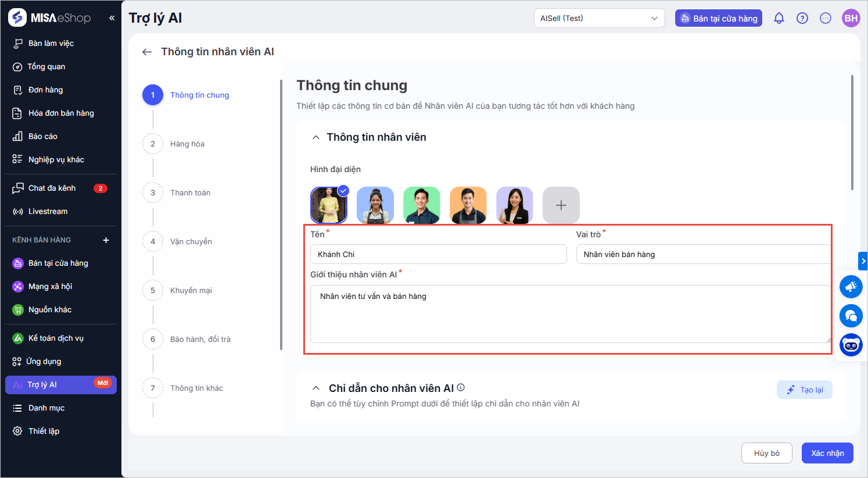Image resolution: width=868 pixels, height=478 pixels.
Task: Choose the avatar of man in green shirt
Action: click(x=421, y=205)
